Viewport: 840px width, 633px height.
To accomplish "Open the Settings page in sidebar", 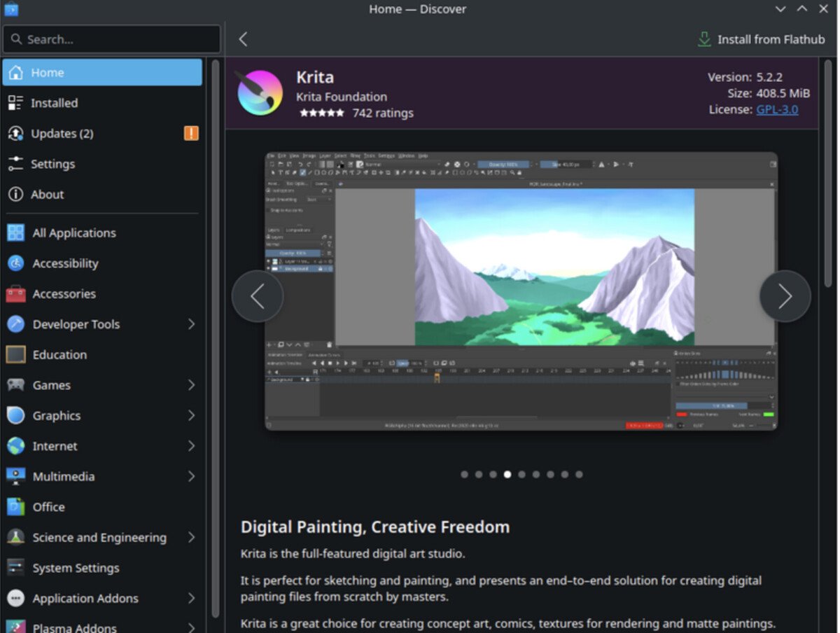I will (x=52, y=164).
